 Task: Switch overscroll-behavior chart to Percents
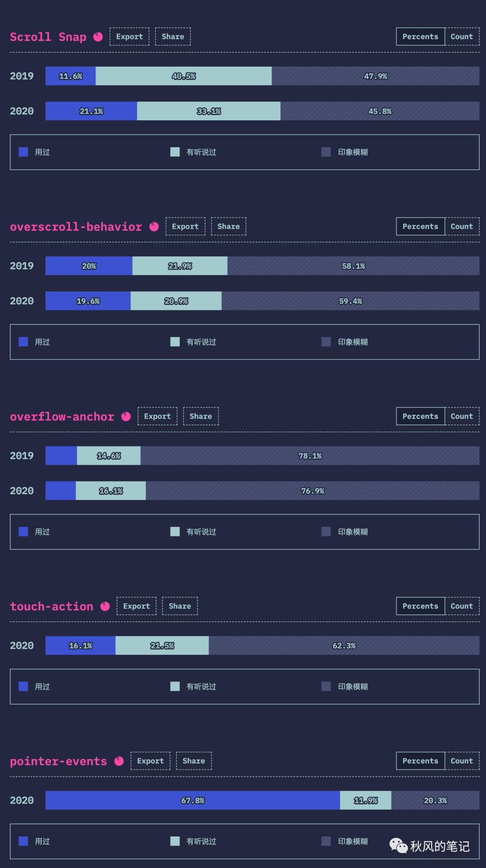click(420, 227)
